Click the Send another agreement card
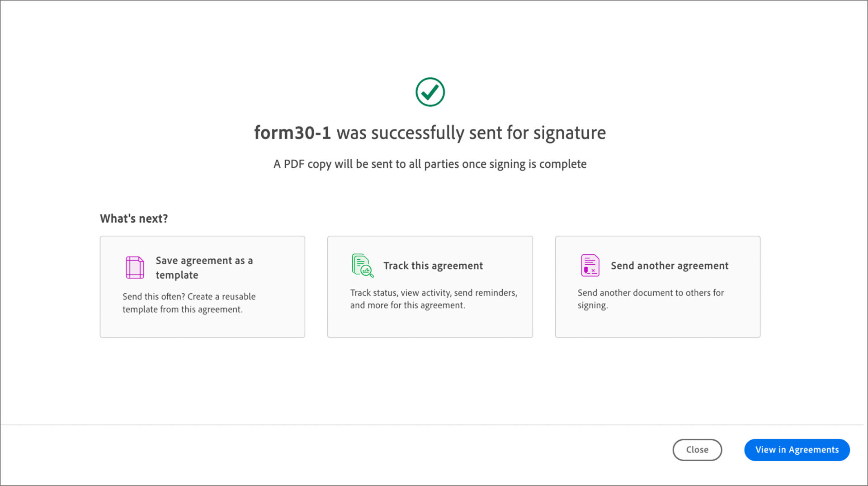This screenshot has width=868, height=486. tap(657, 286)
